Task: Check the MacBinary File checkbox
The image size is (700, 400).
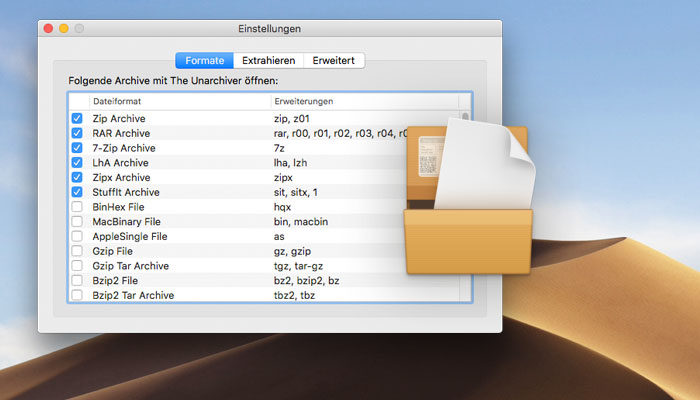Action: tap(77, 221)
